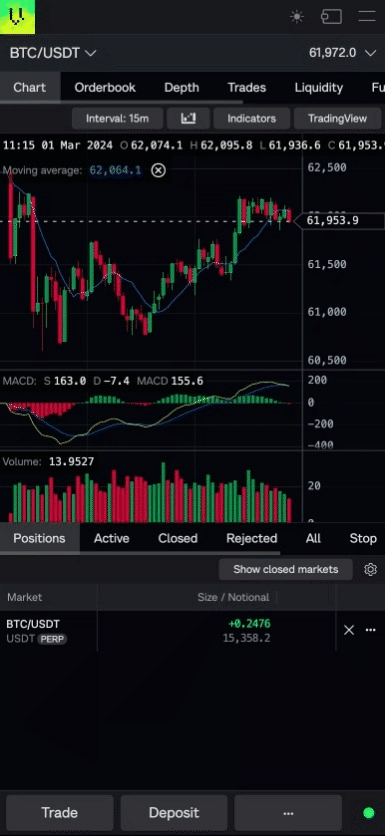Screen dimensions: 385x836
Task: Click the +0.2476 position size
Action: (x=250, y=624)
